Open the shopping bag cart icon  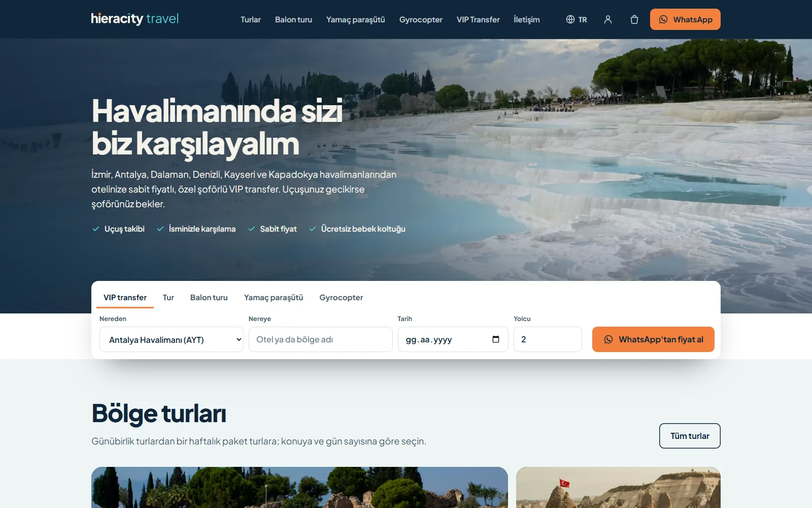[634, 19]
